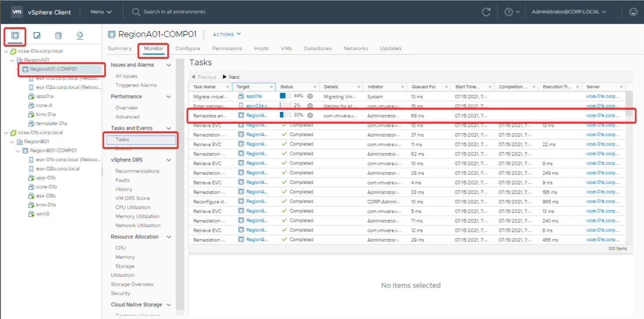Go to Next page of tasks
This screenshot has width=644, height=319.
coord(231,77)
